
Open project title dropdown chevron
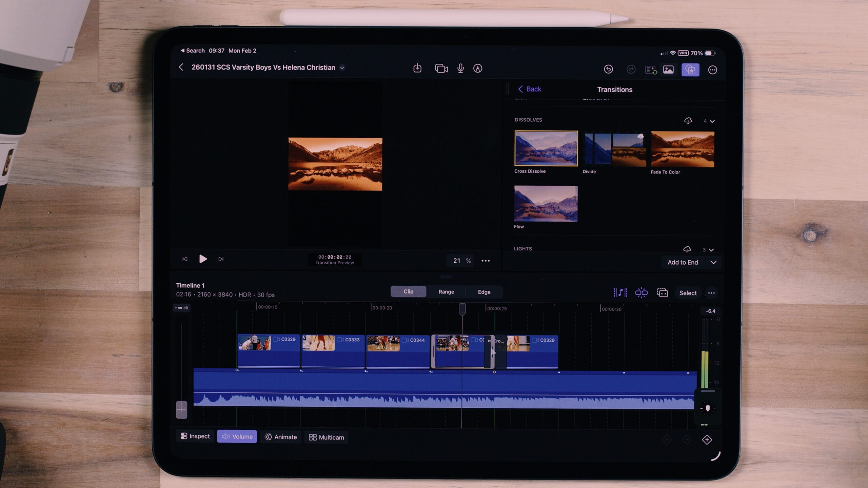pos(342,68)
